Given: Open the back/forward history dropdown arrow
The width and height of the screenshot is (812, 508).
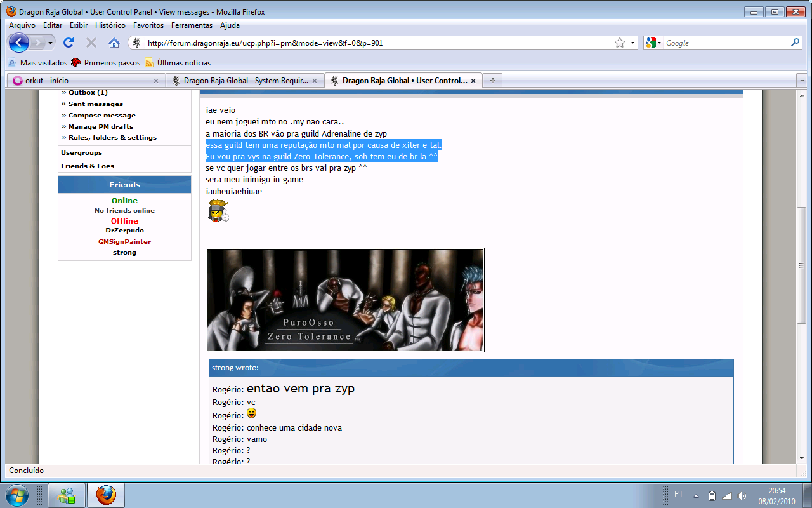Looking at the screenshot, I should pyautogui.click(x=51, y=43).
